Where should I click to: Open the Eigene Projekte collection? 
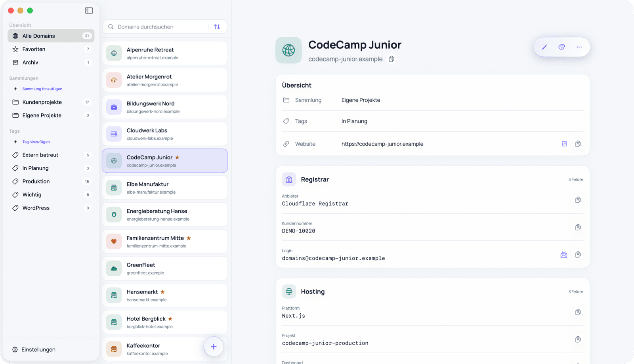[51, 115]
